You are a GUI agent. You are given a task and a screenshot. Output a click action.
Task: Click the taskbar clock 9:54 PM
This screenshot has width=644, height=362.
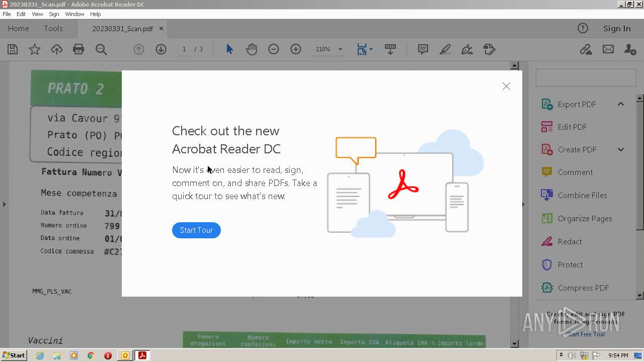click(x=618, y=355)
